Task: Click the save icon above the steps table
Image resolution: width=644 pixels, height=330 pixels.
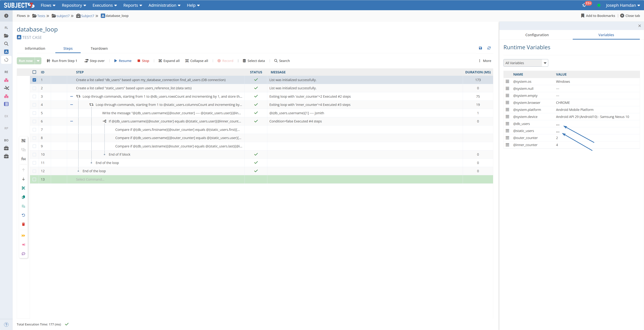Action: [x=480, y=48]
